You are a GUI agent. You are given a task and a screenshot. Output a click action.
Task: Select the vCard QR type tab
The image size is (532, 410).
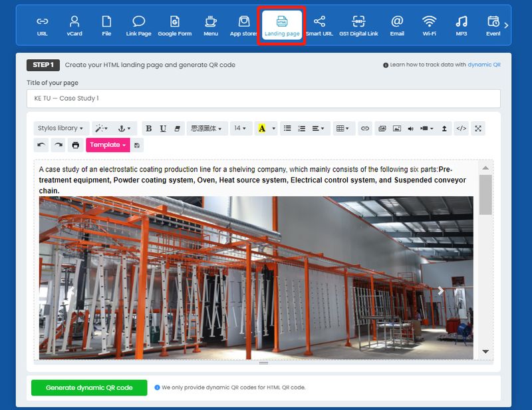[x=74, y=25]
